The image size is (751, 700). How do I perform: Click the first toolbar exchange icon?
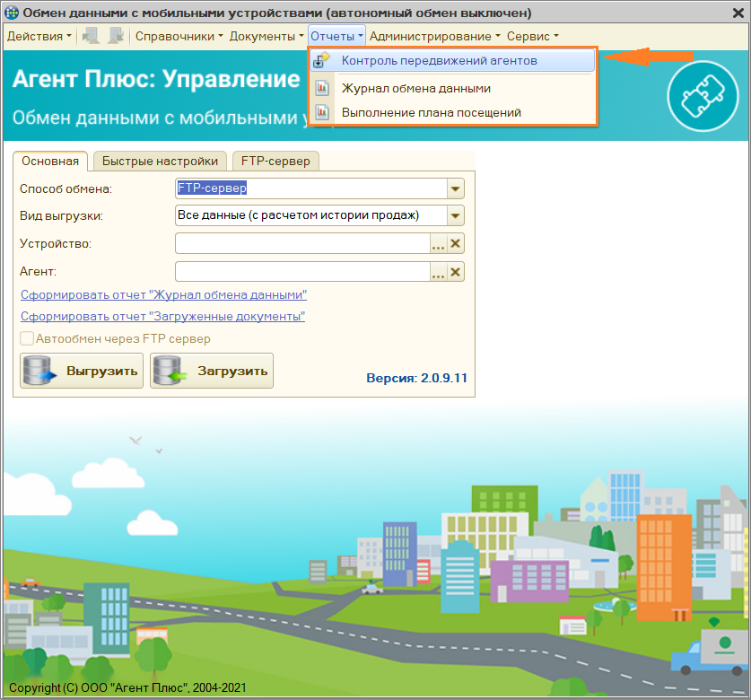tap(91, 36)
